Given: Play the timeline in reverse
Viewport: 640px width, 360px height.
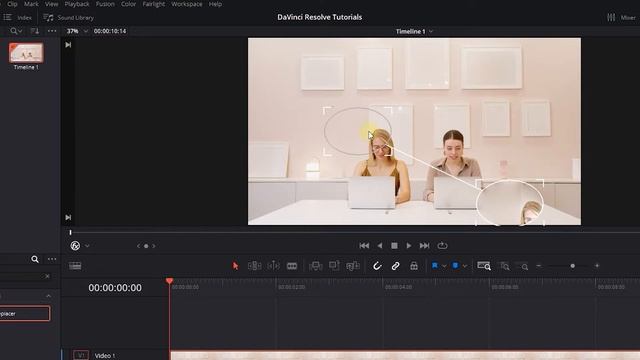Looking at the screenshot, I should click(380, 246).
